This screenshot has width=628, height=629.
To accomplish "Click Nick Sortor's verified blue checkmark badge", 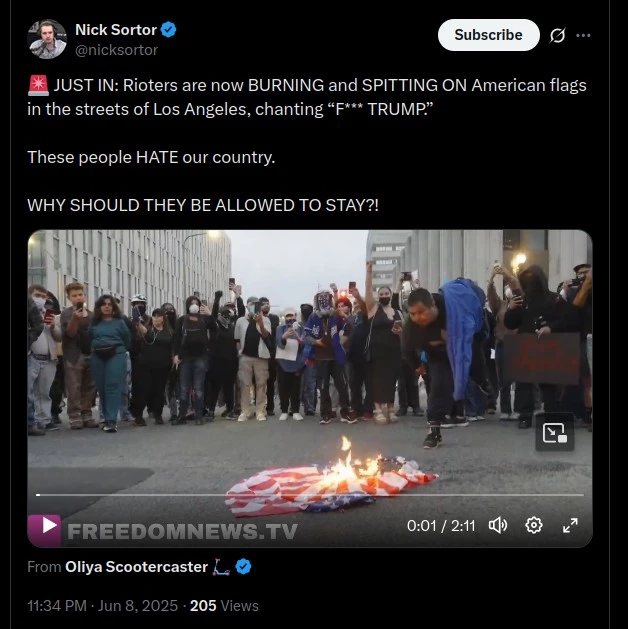I will (x=168, y=30).
